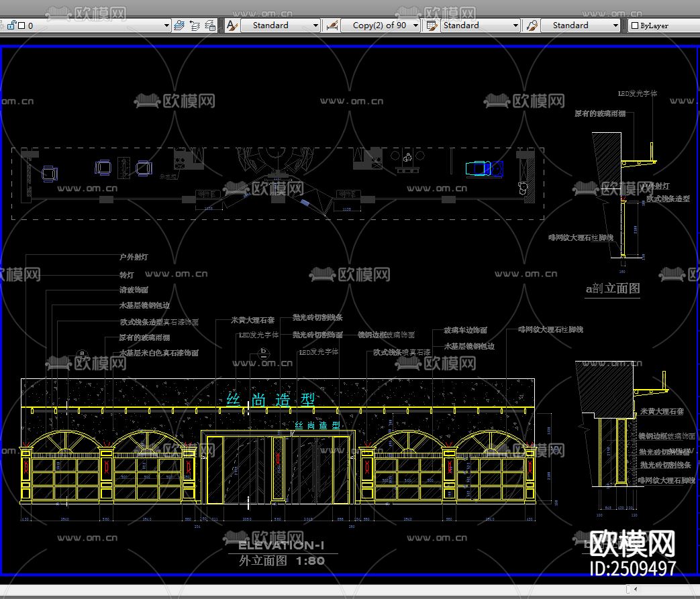Image resolution: width=700 pixels, height=599 pixels.
Task: Click the Layer Previous icon
Action: coord(195,25)
